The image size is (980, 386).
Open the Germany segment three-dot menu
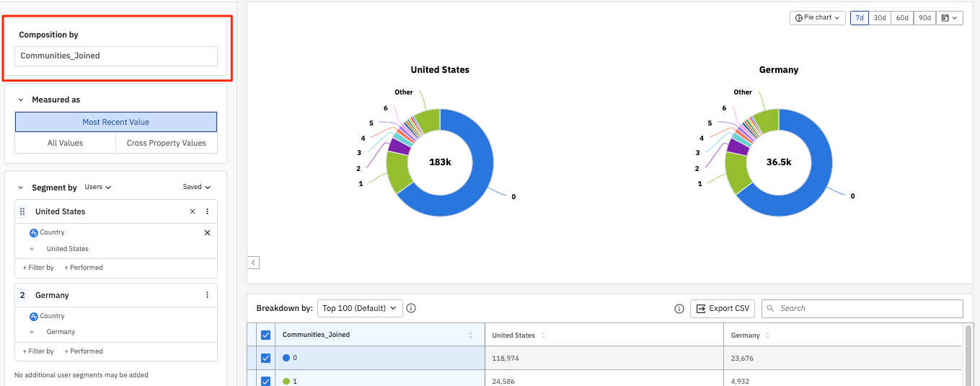coord(207,295)
